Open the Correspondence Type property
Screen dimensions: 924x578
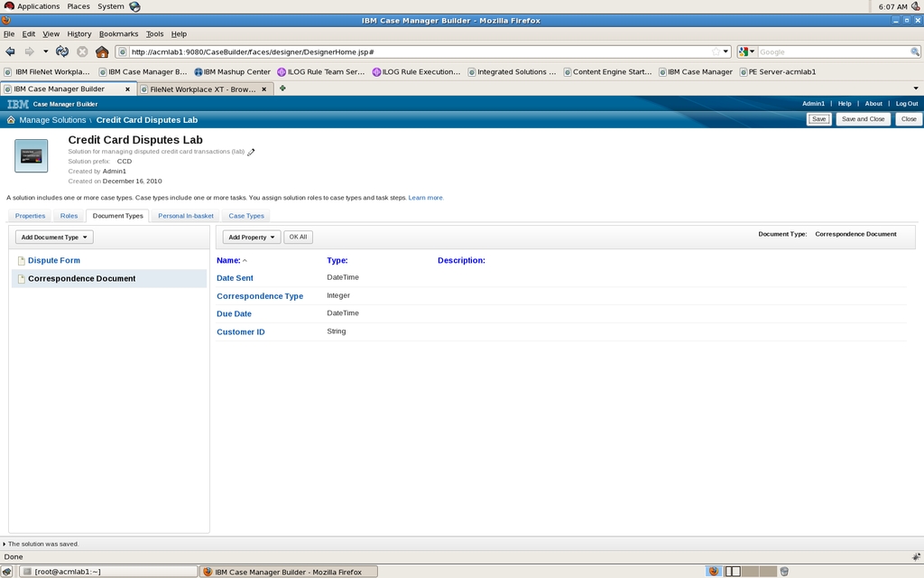(x=260, y=296)
